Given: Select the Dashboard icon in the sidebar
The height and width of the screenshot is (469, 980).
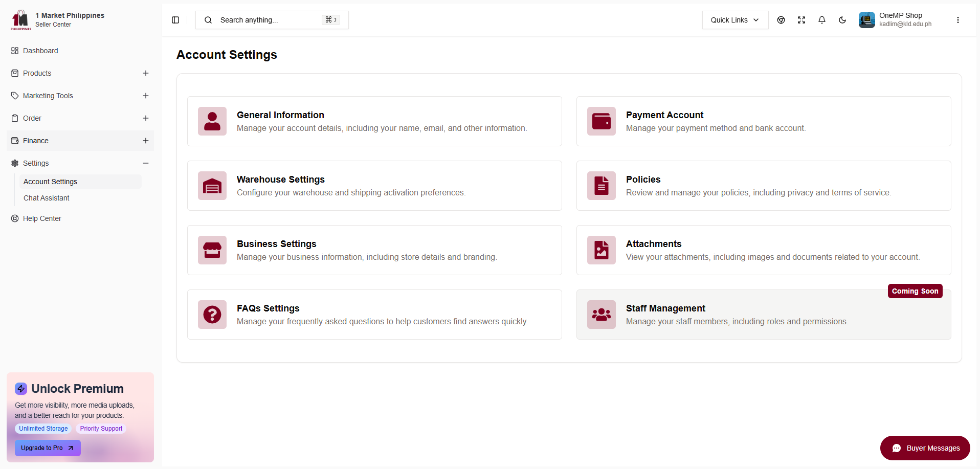Looking at the screenshot, I should (x=14, y=51).
